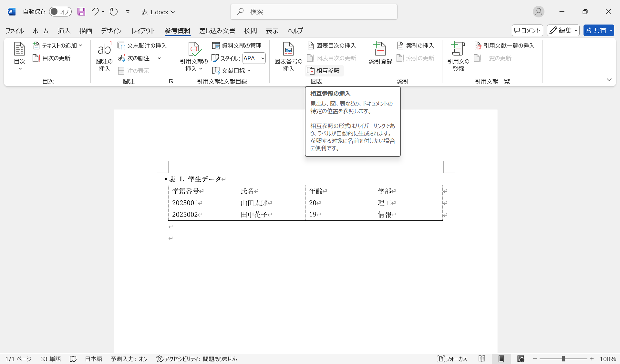Screen dimensions: 620x364
Task: Insert a footnote with 脚注の挿入
Action: click(104, 57)
